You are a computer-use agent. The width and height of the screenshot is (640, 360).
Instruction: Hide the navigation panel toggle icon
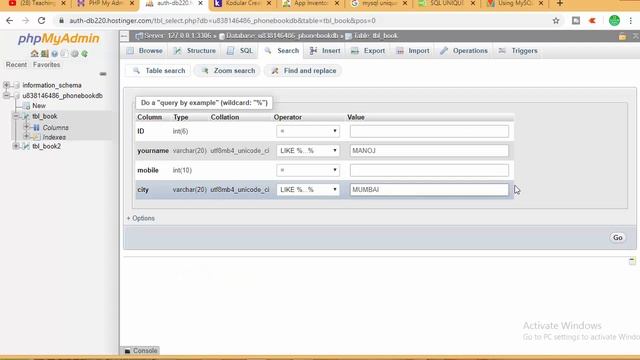124,36
